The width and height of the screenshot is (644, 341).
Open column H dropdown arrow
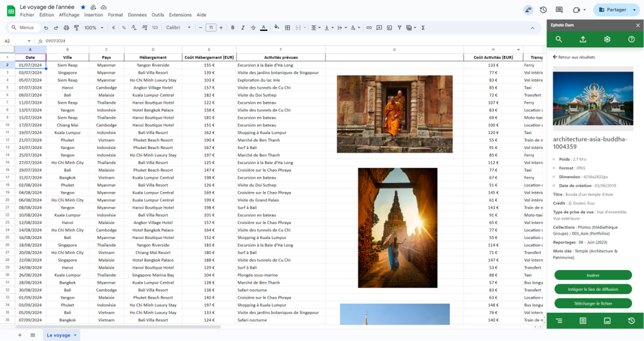coord(518,50)
